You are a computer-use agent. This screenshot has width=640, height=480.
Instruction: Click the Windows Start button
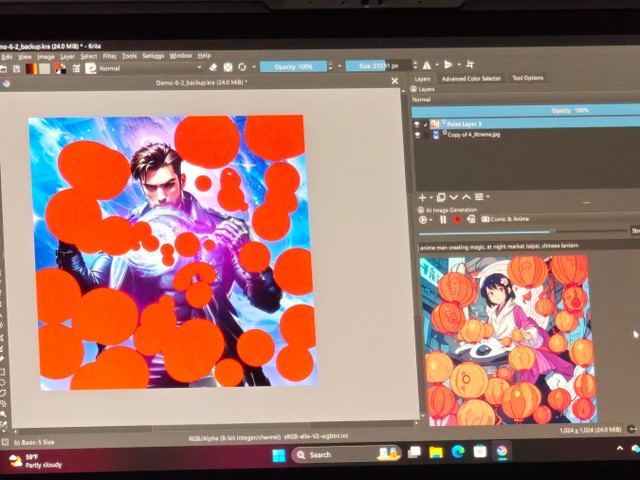(x=279, y=455)
